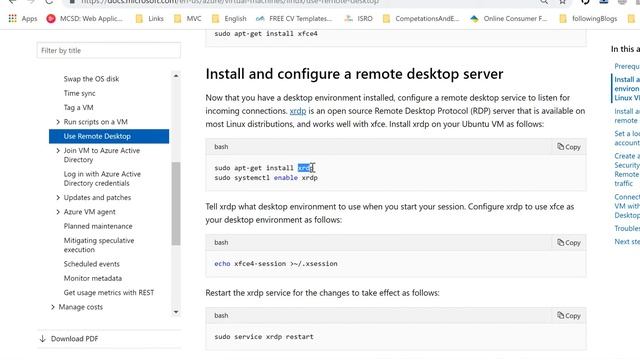Open the MCSD: Web Applic... bookmark

pos(85,18)
